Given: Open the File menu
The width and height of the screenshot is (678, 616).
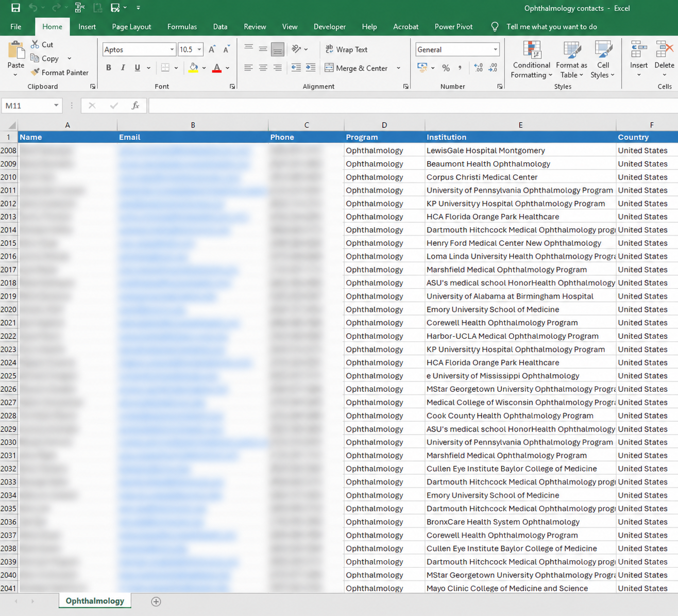Looking at the screenshot, I should pos(16,27).
